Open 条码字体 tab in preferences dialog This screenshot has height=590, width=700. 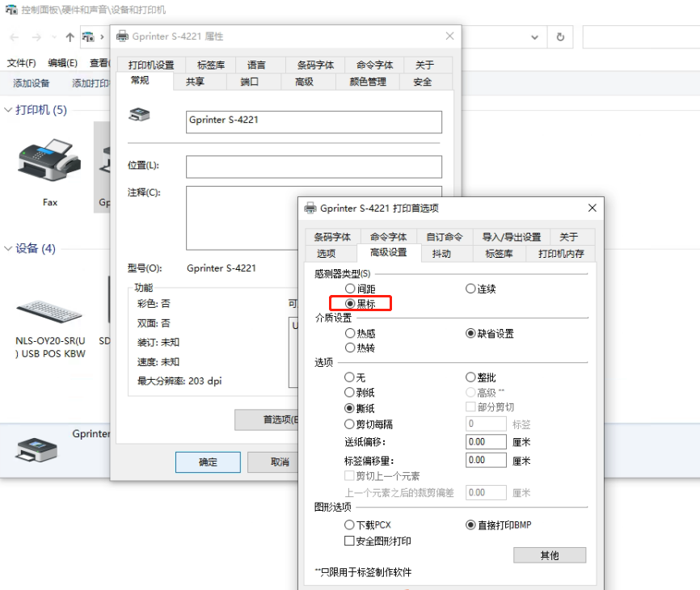(x=332, y=237)
